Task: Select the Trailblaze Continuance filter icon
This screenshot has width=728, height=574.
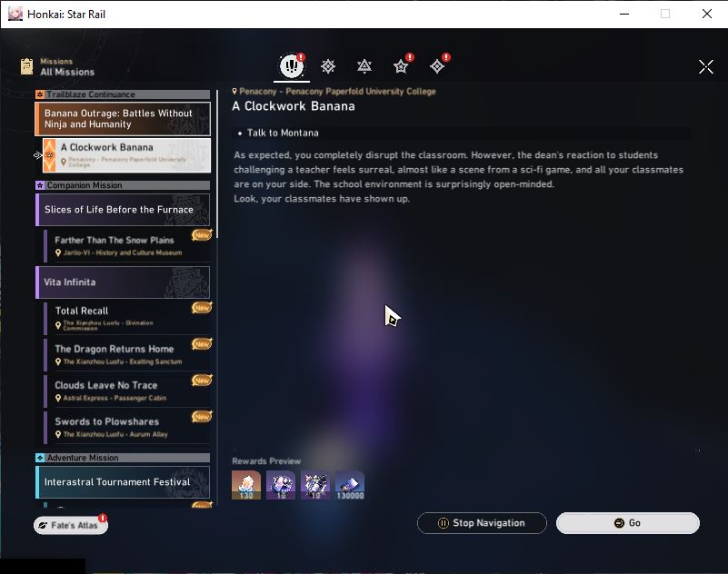Action: pyautogui.click(x=364, y=66)
